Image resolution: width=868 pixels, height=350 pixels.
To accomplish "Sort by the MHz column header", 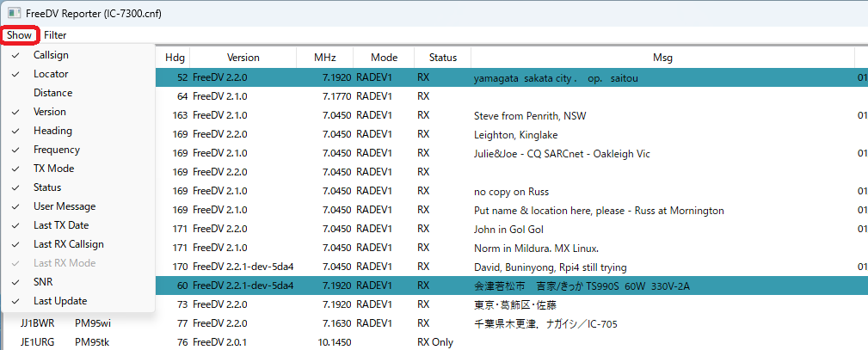I will [x=325, y=58].
